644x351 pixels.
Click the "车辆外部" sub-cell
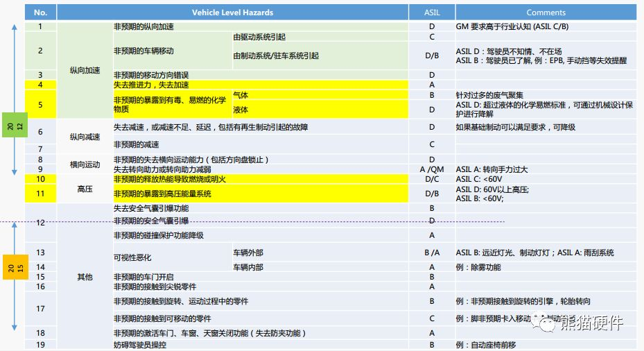point(248,252)
